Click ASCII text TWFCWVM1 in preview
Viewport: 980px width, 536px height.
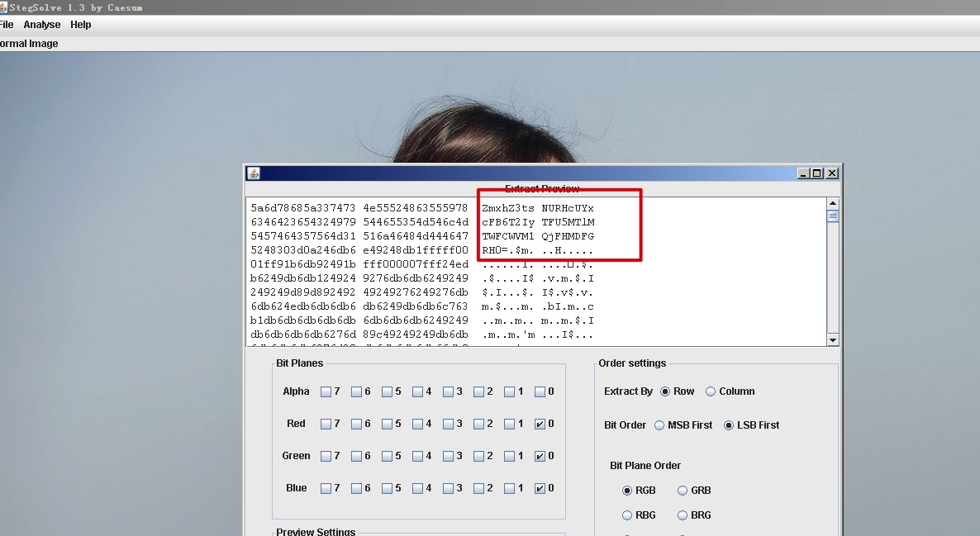click(508, 236)
